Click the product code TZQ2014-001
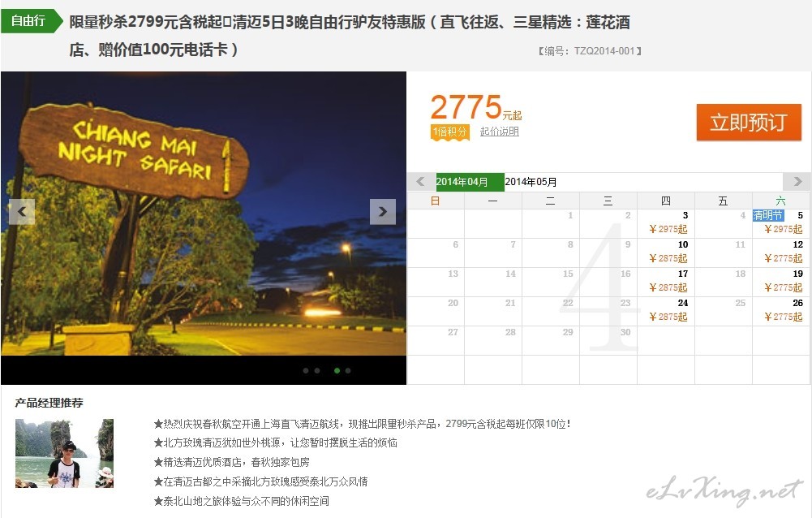 click(591, 51)
